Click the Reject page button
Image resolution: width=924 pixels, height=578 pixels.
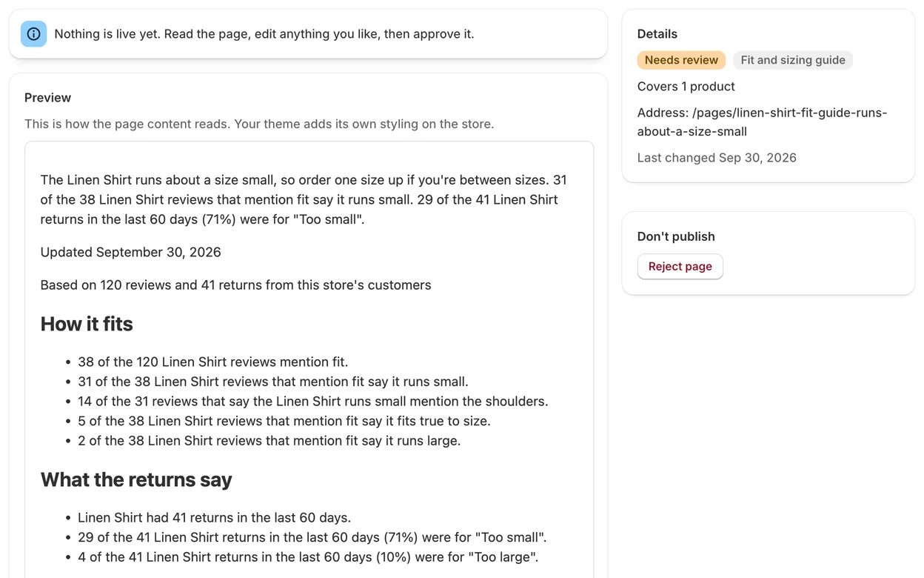click(x=680, y=266)
